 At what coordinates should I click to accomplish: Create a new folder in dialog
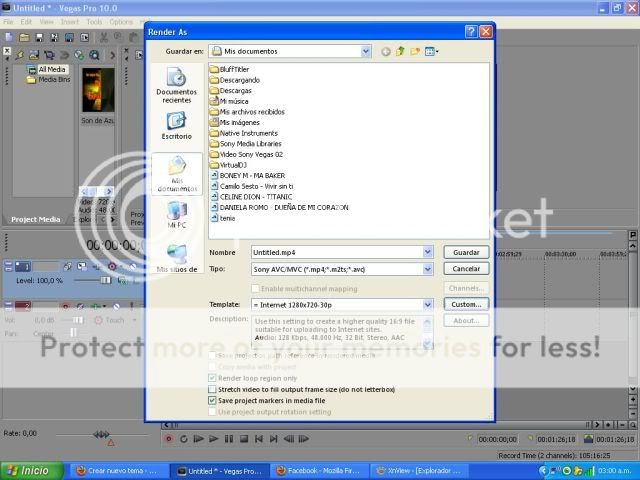click(415, 51)
